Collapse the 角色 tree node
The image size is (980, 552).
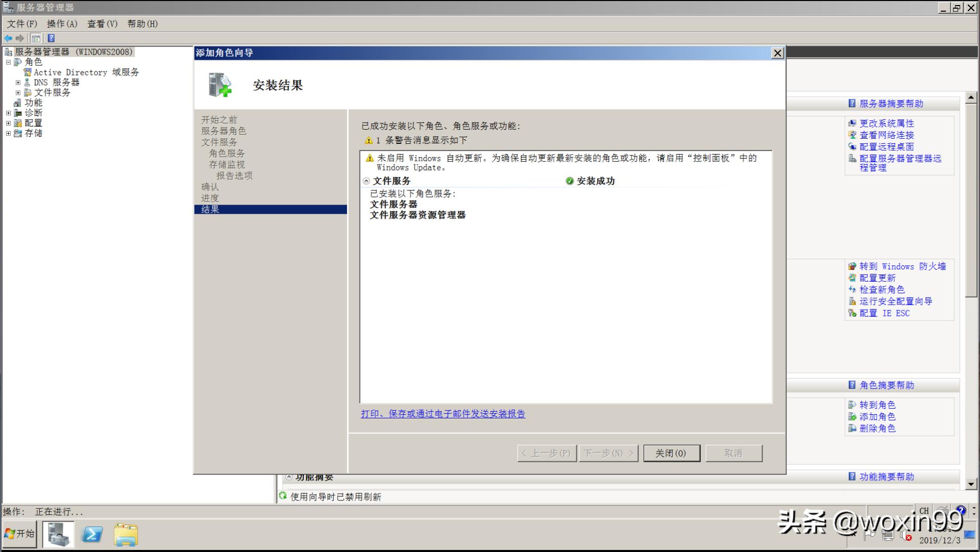[8, 62]
